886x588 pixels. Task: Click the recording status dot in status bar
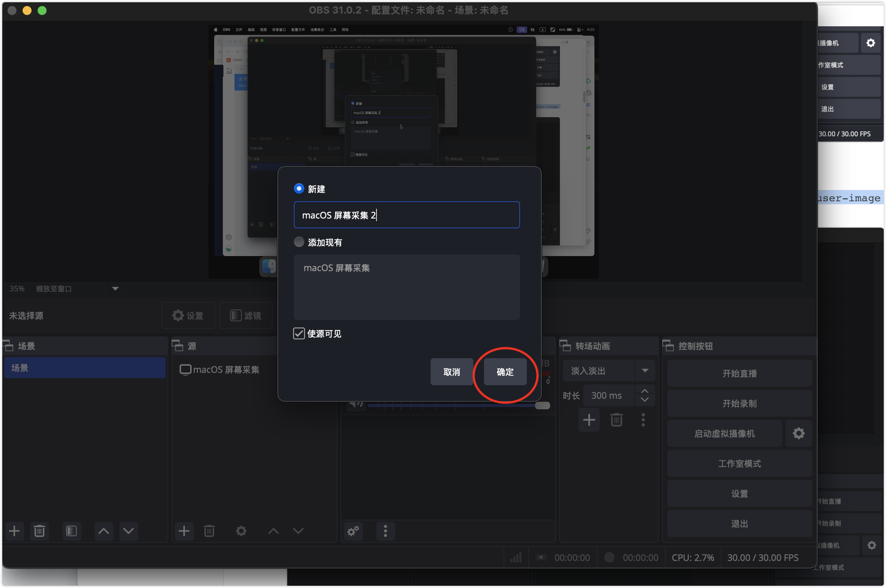tap(609, 558)
